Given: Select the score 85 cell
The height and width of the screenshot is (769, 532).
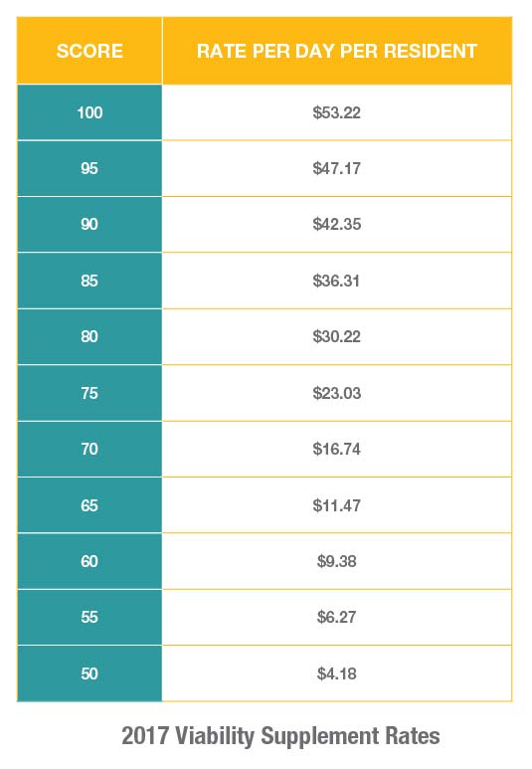Looking at the screenshot, I should pos(89,281).
